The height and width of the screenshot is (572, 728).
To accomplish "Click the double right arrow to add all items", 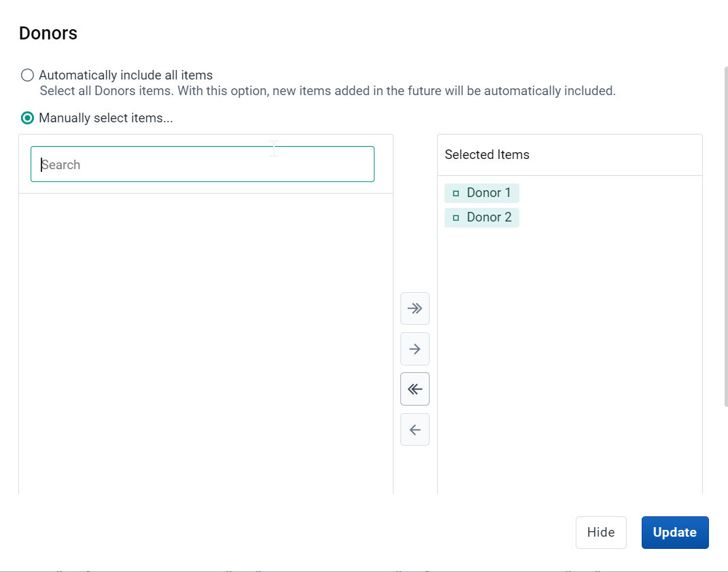I will 415,308.
